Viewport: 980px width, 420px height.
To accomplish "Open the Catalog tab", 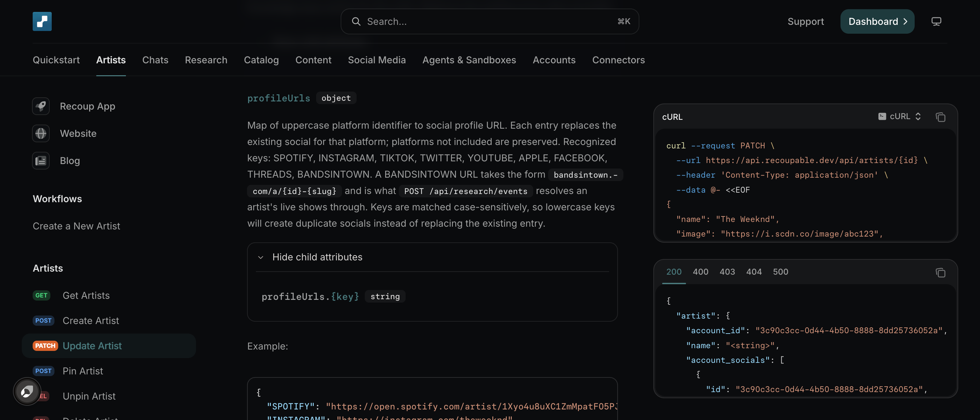I will pos(261,60).
